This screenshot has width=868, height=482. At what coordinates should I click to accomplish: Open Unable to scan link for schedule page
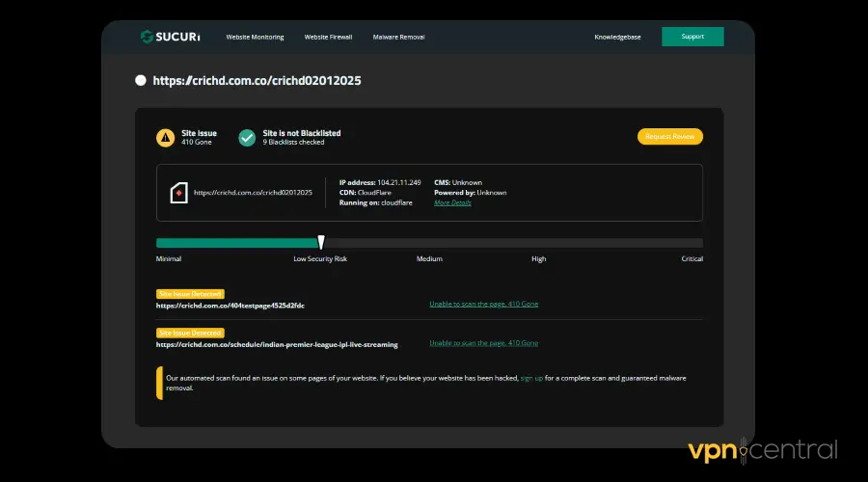pos(483,343)
